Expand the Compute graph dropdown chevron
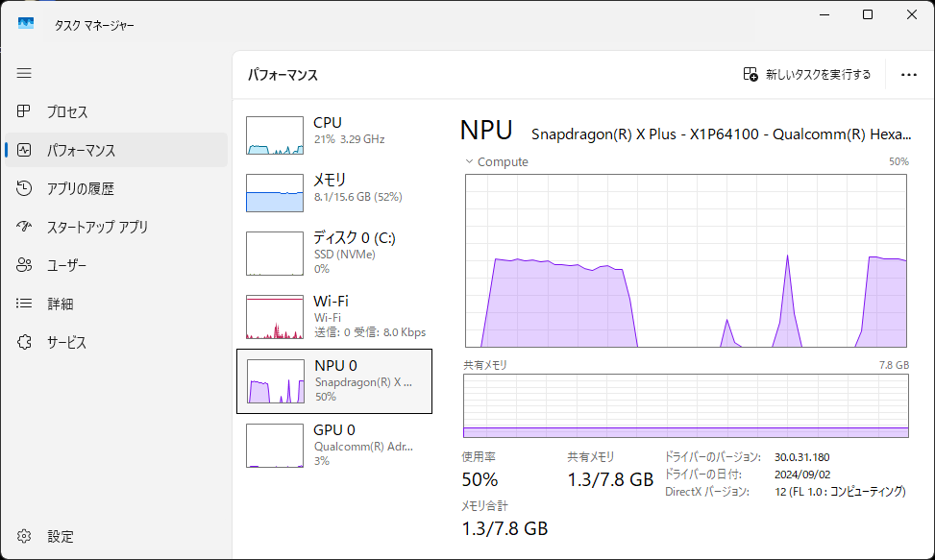 coord(469,162)
